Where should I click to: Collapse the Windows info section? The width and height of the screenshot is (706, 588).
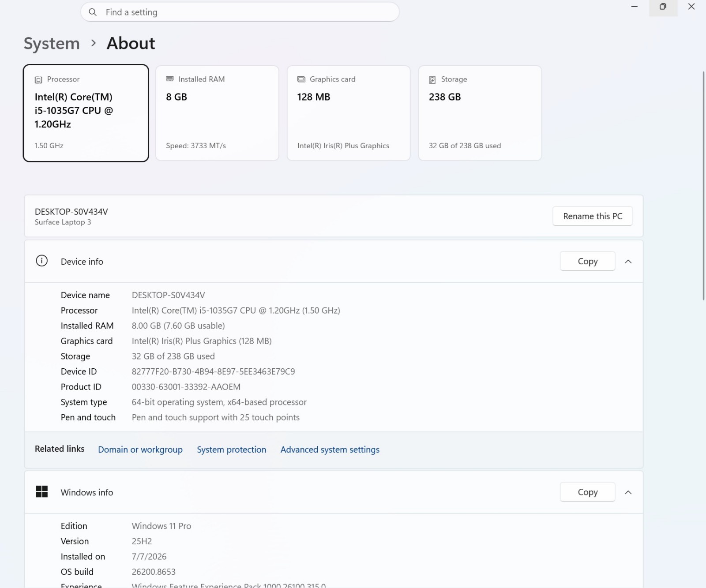click(628, 492)
